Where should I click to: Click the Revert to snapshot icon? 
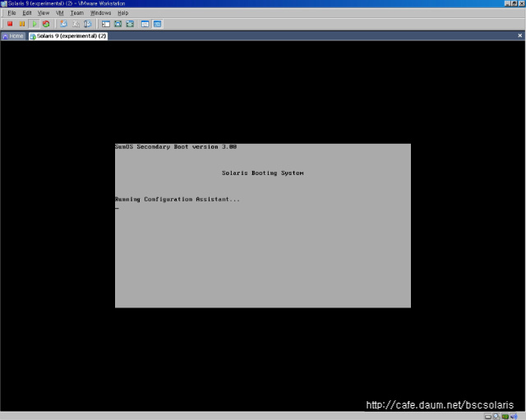pos(76,24)
